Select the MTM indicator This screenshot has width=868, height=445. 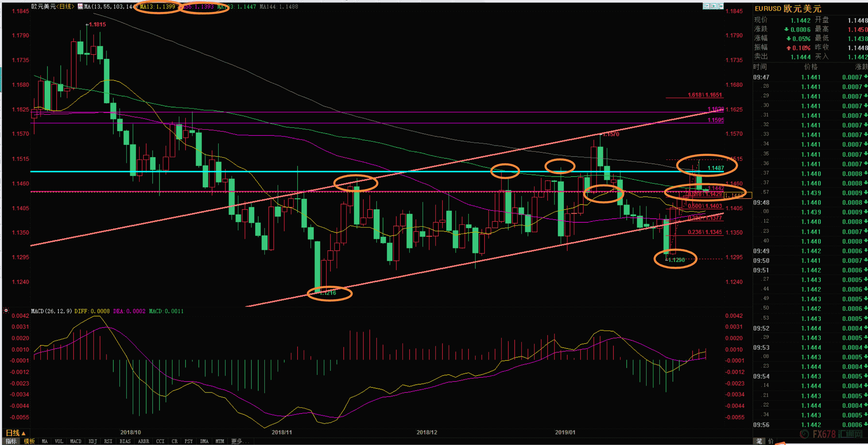[x=220, y=441]
